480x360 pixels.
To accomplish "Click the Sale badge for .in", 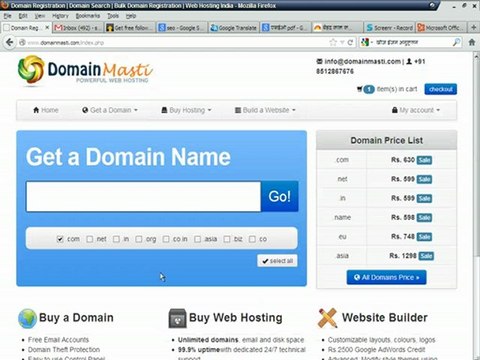I will [424, 198].
